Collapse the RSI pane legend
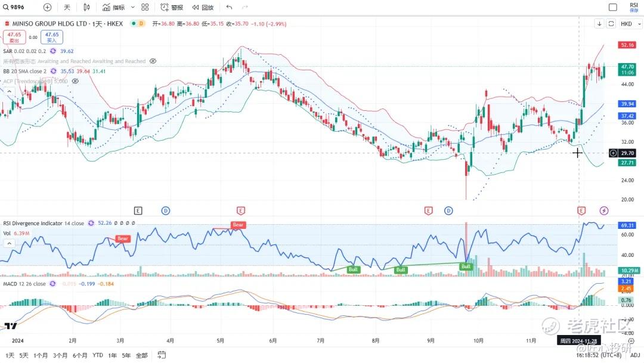 9,244
